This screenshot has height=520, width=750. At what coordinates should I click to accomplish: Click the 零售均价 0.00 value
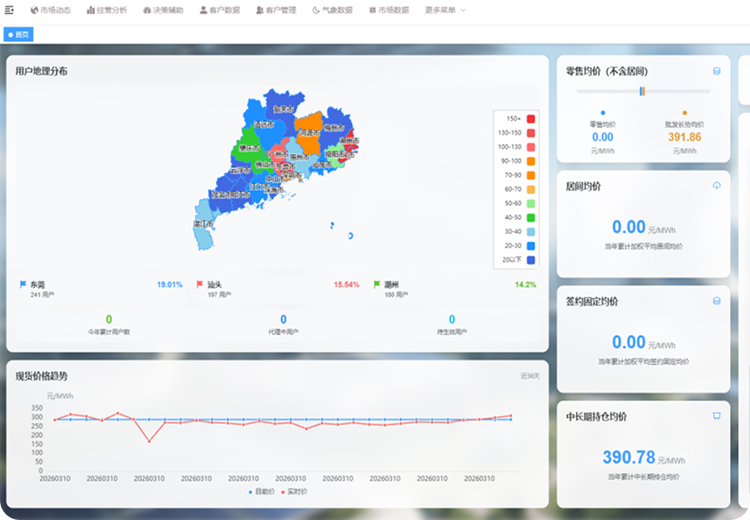pos(603,137)
